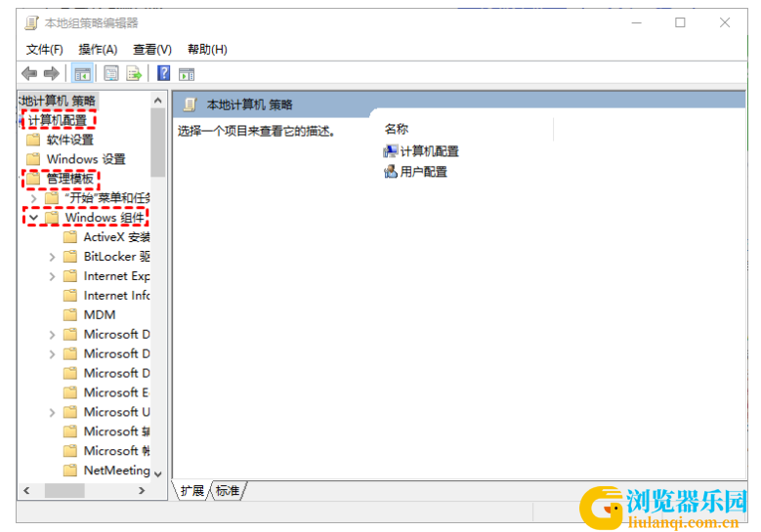Open the Properties toolbar icon
The image size is (761, 532).
pos(111,74)
